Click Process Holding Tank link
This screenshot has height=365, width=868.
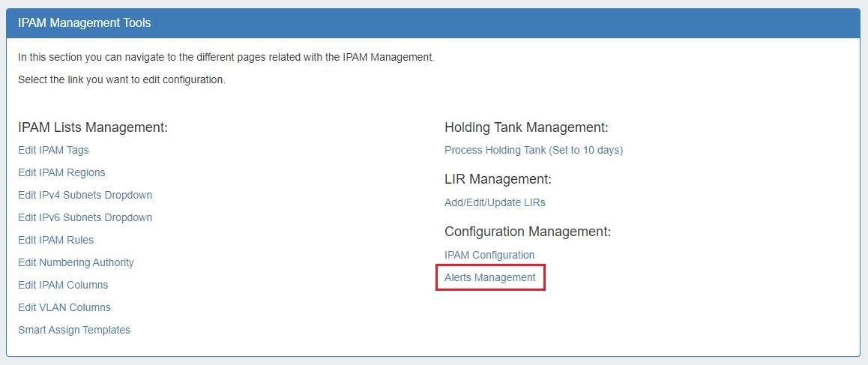coord(533,150)
